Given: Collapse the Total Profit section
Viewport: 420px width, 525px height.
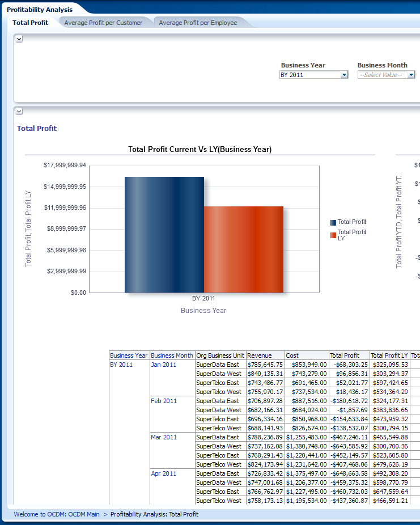Looking at the screenshot, I should (x=19, y=112).
